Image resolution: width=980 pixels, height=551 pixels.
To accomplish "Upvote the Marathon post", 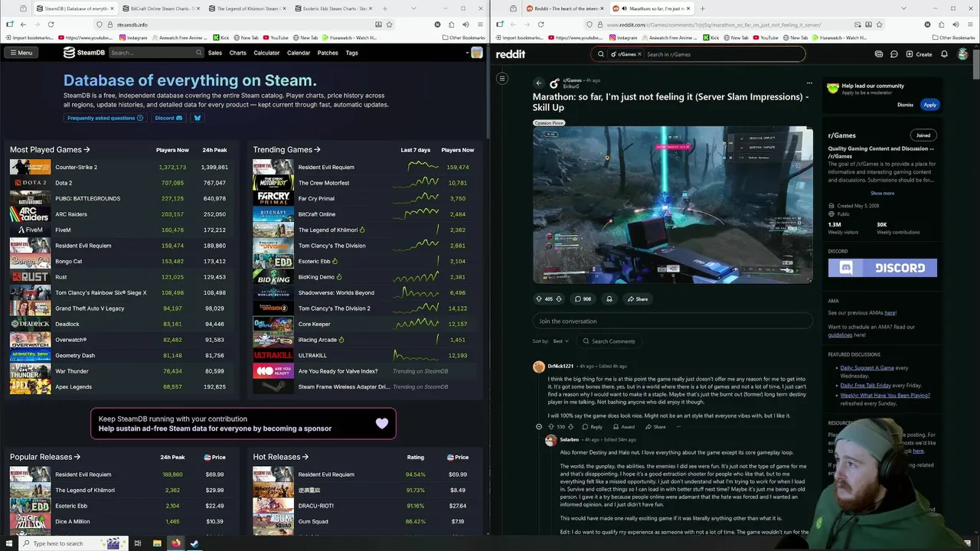I will pos(539,299).
